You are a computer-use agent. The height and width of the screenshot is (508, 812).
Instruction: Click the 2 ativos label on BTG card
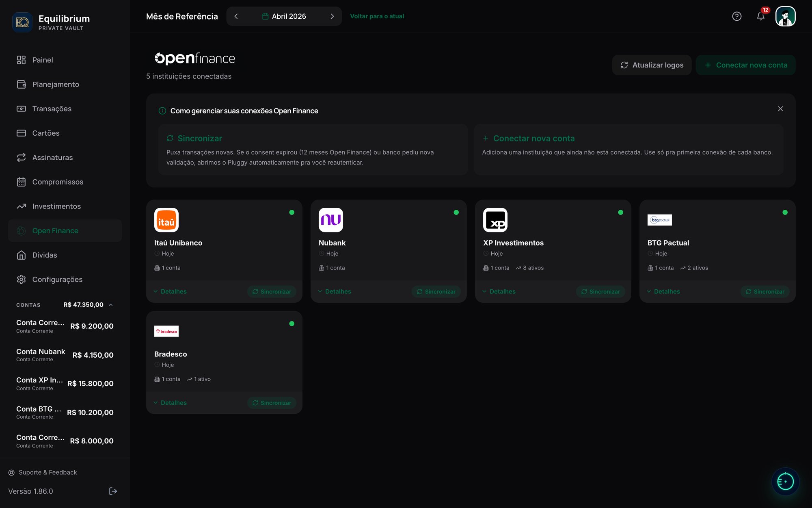[x=694, y=268]
